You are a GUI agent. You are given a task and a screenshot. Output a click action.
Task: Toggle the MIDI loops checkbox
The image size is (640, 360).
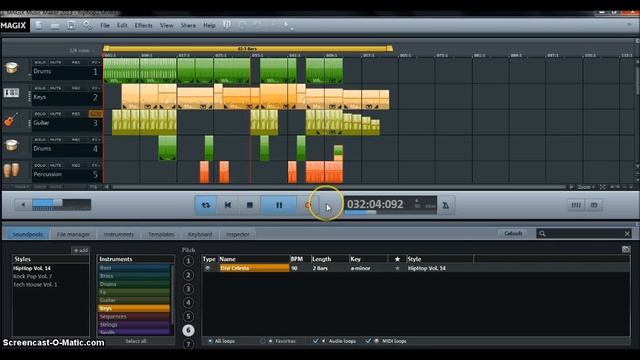pyautogui.click(x=368, y=341)
